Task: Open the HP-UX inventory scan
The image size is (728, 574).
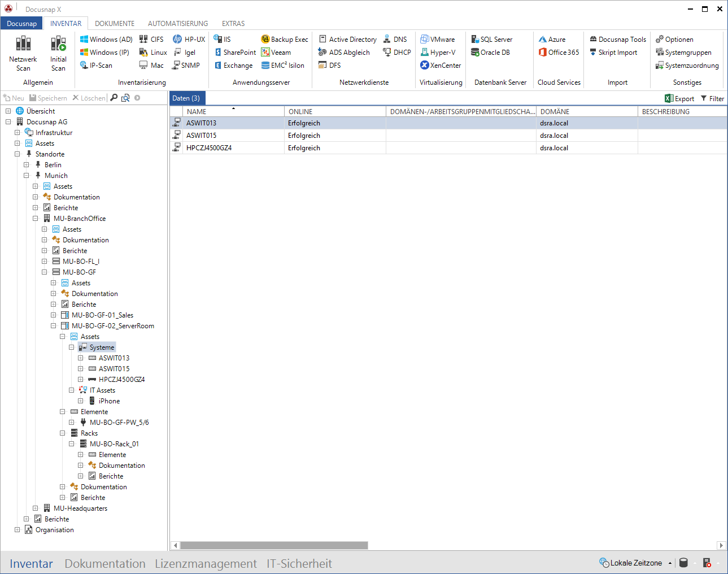Action: tap(189, 40)
